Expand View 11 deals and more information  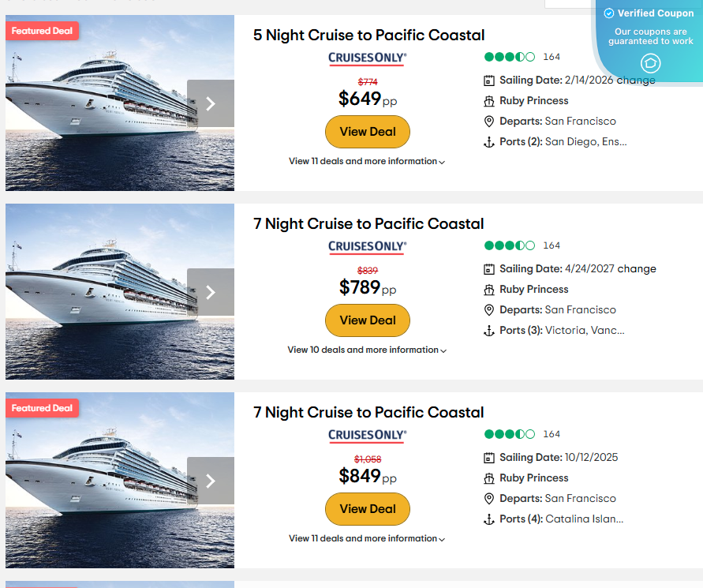(367, 161)
